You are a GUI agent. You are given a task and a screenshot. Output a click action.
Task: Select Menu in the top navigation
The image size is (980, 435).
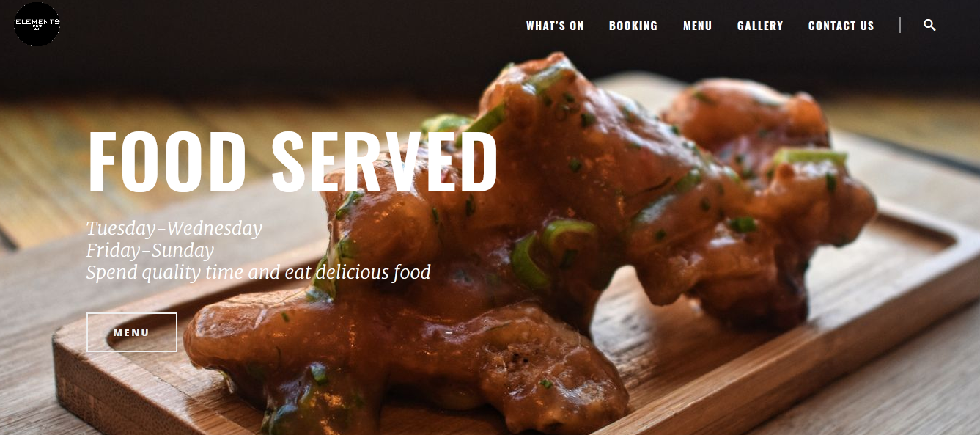tap(698, 26)
